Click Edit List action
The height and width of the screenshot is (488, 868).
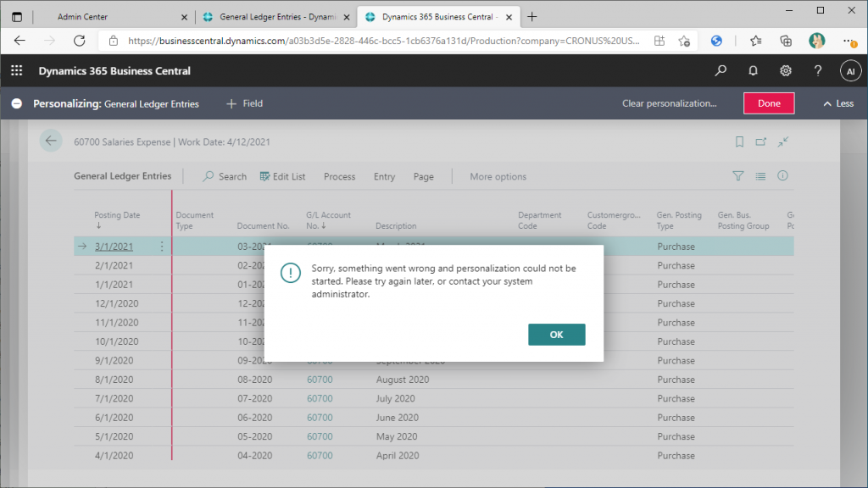[x=283, y=176]
